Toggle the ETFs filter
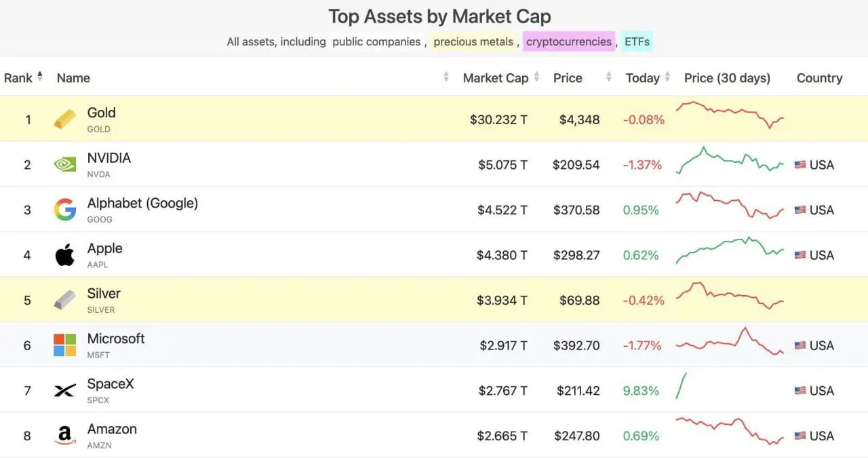This screenshot has width=868, height=458. click(x=637, y=41)
